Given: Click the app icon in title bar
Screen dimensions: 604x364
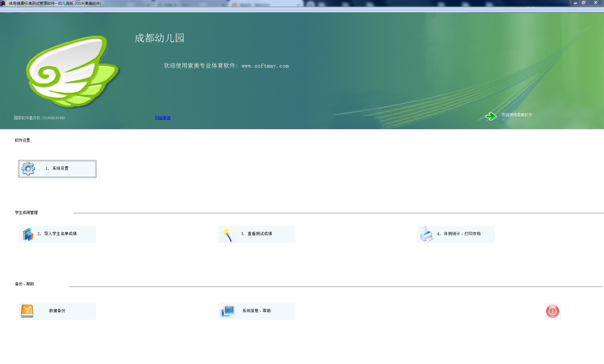Looking at the screenshot, I should (3, 3).
